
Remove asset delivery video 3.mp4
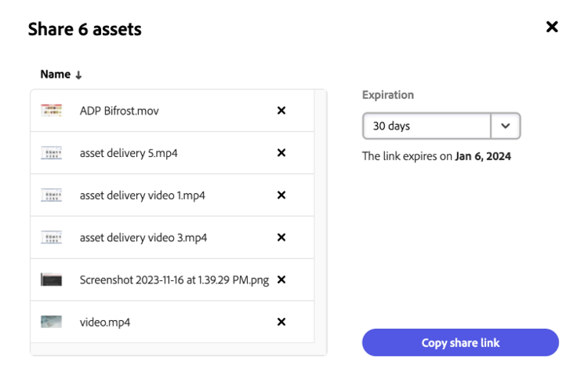pyautogui.click(x=281, y=238)
